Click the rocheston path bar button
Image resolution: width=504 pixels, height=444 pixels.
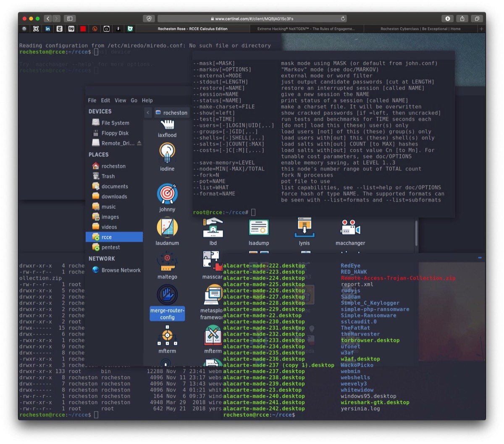coord(171,113)
